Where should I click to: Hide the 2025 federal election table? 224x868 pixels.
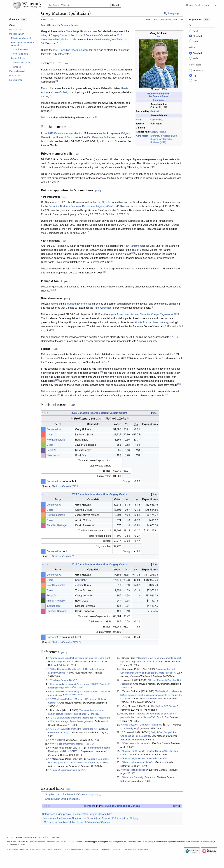pos(154,413)
